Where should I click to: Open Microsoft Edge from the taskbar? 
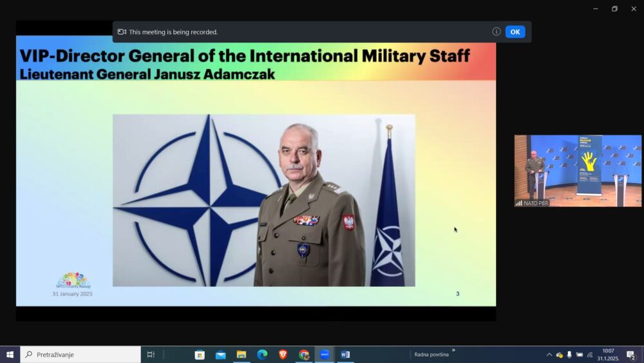click(262, 354)
